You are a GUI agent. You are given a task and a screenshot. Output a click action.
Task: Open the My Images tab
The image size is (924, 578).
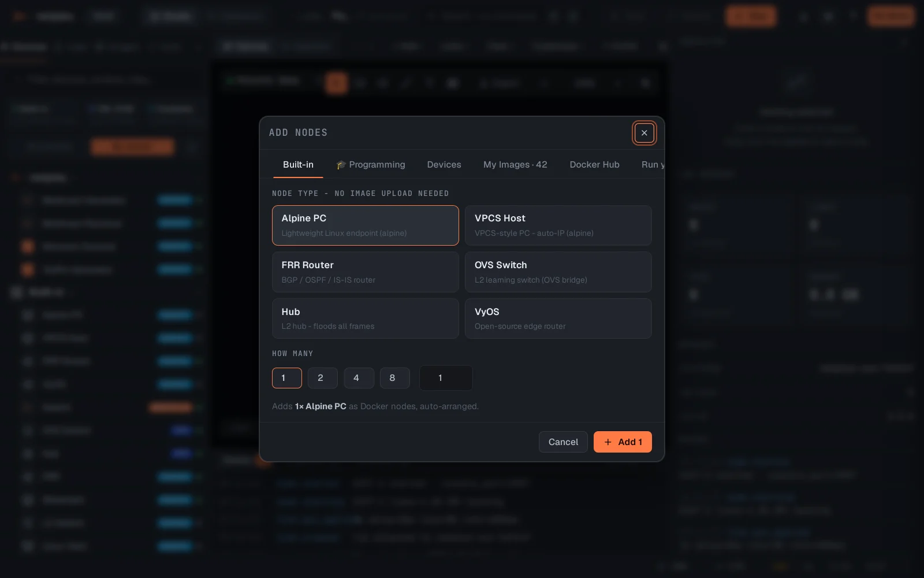coord(515,165)
